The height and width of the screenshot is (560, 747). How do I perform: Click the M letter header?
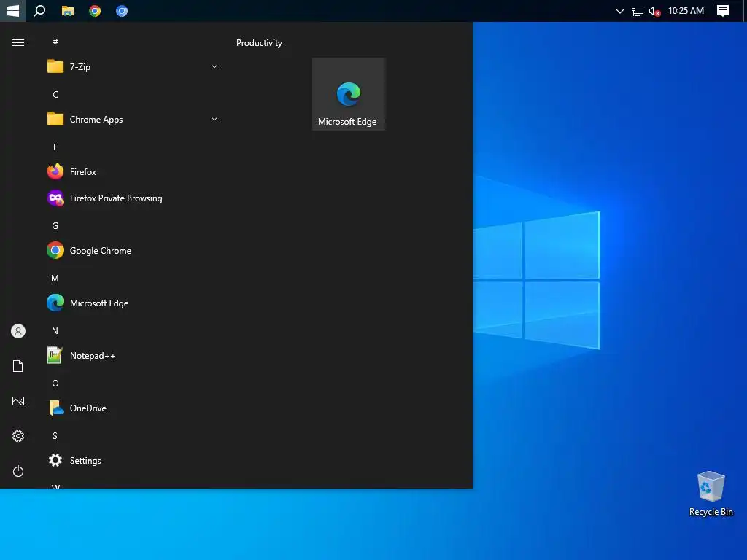click(x=55, y=278)
